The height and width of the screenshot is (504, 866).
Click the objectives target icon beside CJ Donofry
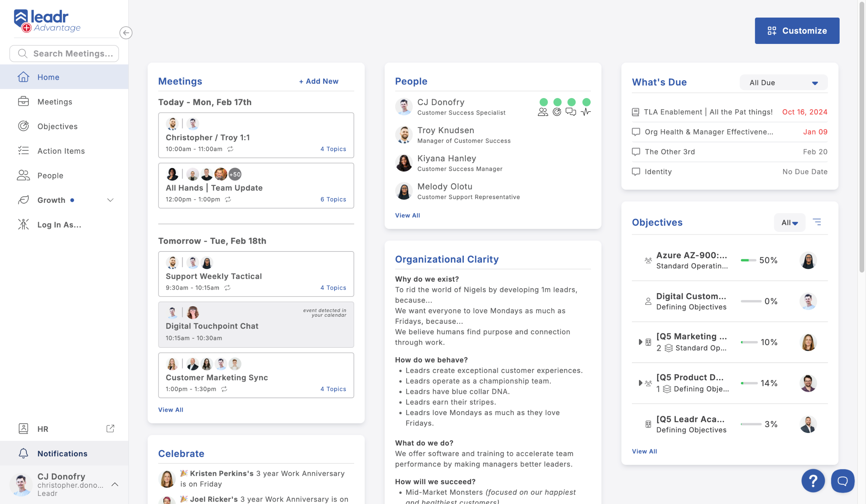pyautogui.click(x=557, y=112)
